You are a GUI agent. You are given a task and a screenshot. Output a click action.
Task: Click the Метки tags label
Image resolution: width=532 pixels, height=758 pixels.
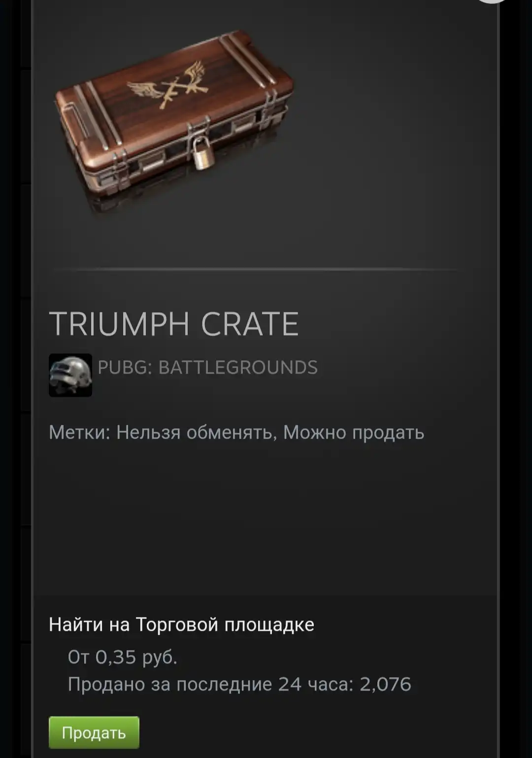(80, 433)
